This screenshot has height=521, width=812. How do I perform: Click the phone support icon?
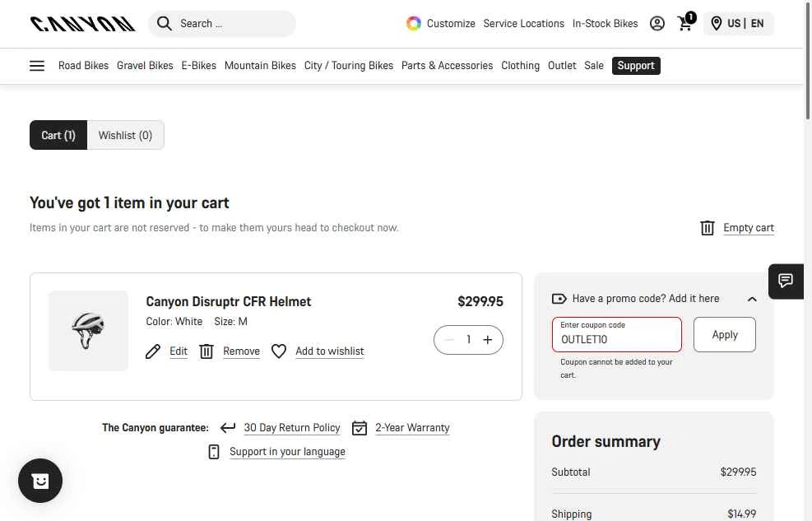tap(214, 452)
